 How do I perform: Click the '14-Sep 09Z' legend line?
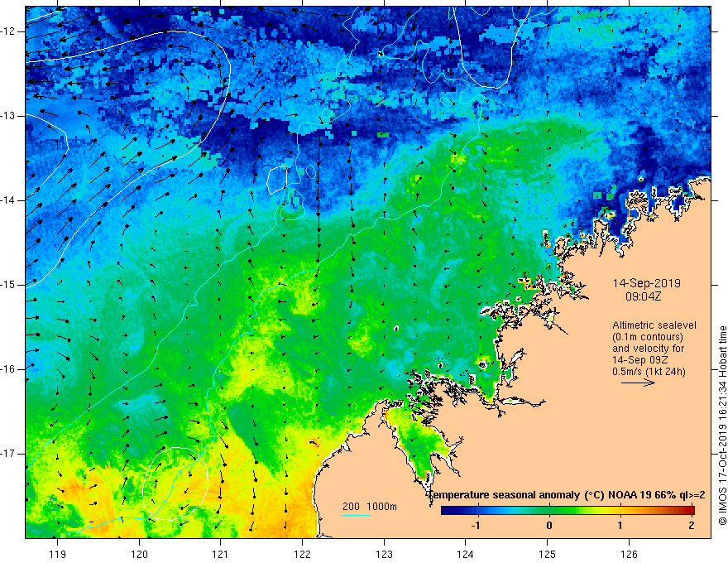click(639, 360)
